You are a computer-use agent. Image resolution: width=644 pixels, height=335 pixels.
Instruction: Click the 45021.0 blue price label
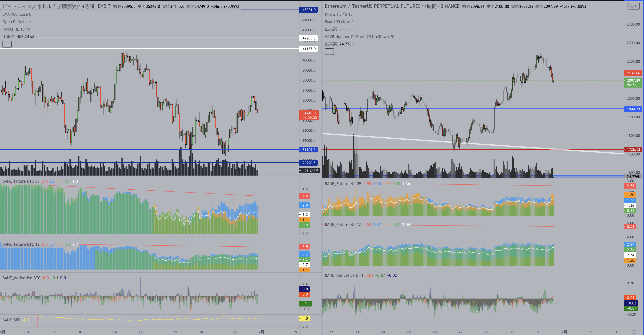309,10
